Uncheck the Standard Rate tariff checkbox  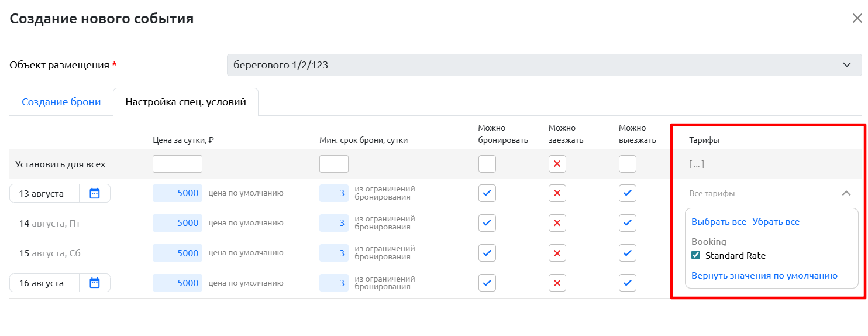point(695,255)
